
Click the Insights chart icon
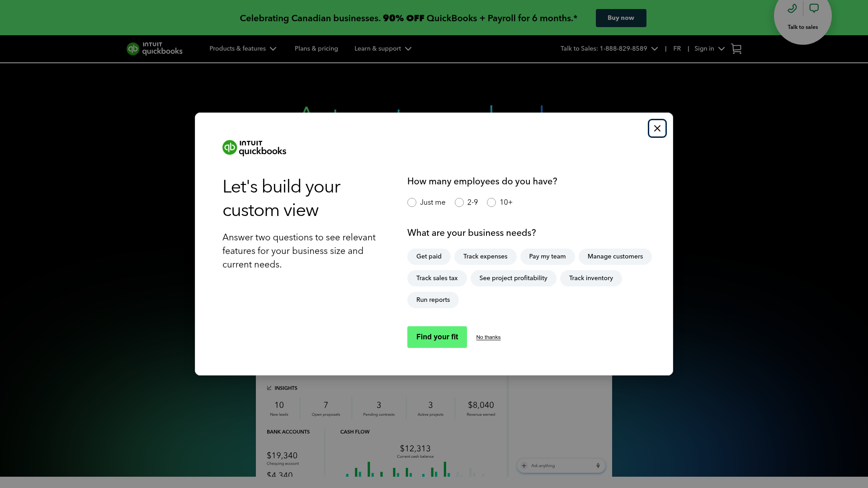point(269,388)
